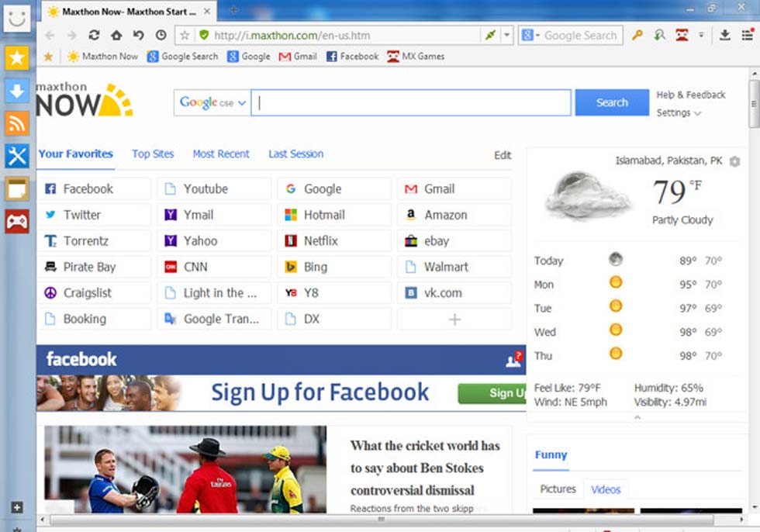Open a new tab with plus button

(x=233, y=10)
